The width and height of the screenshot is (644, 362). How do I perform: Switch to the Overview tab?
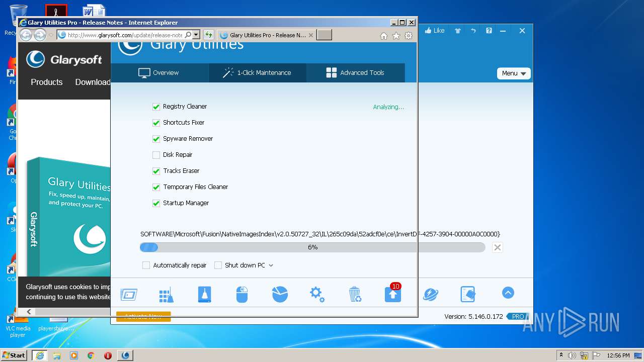click(159, 73)
